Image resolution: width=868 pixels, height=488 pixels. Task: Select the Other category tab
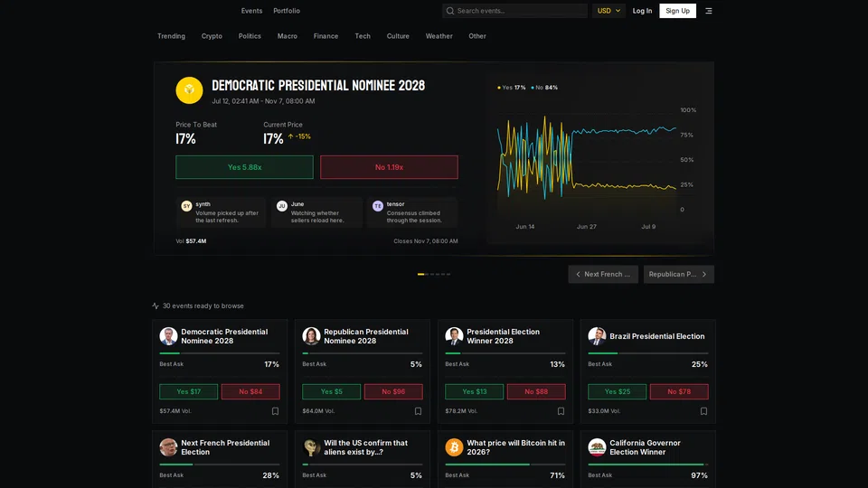tap(477, 36)
